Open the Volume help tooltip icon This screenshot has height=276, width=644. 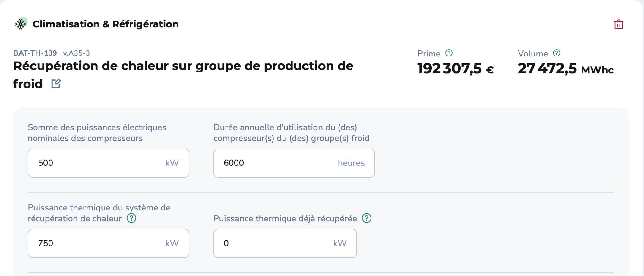click(x=557, y=53)
